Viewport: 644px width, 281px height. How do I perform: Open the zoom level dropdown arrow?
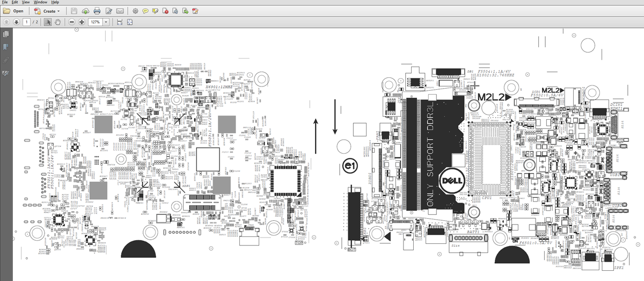(x=106, y=22)
